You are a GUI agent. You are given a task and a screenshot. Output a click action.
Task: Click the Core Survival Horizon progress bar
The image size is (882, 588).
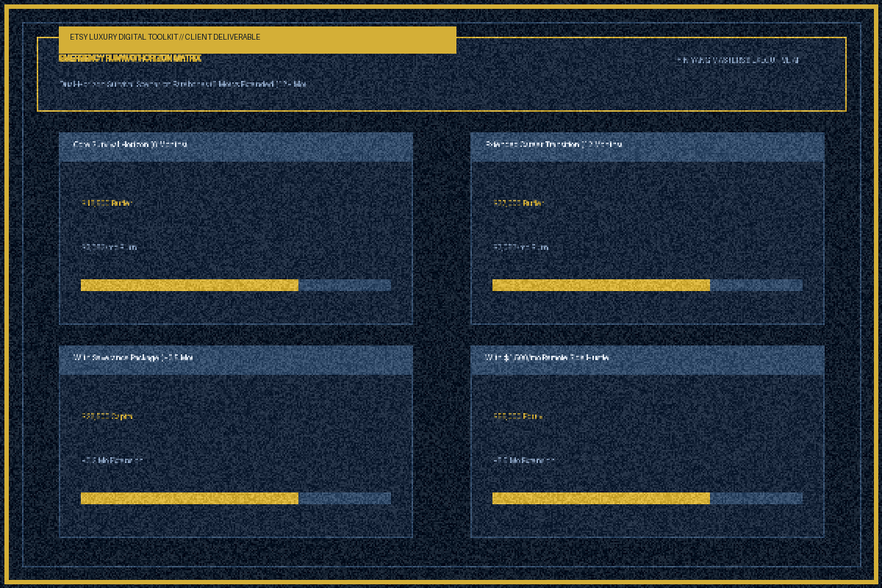pos(236,285)
